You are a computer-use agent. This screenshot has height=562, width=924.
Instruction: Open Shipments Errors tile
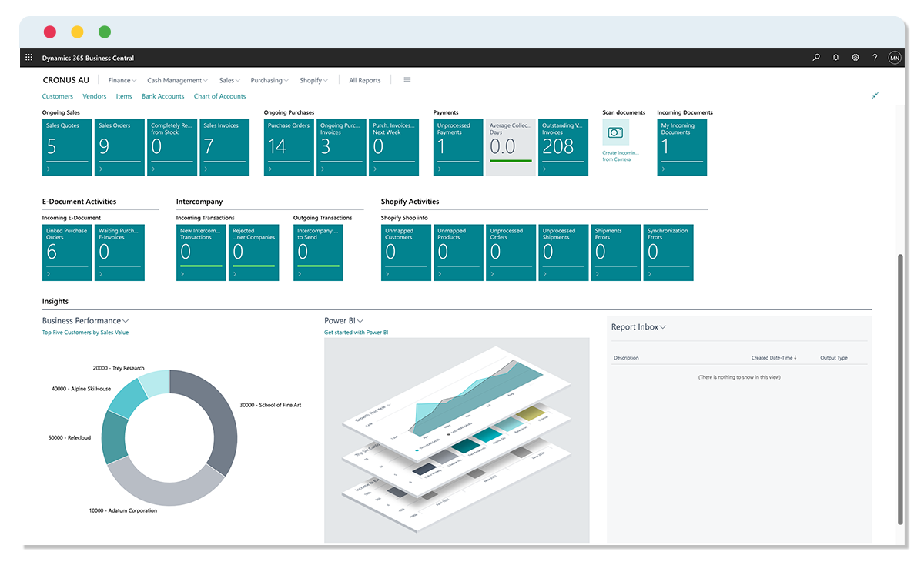point(616,253)
